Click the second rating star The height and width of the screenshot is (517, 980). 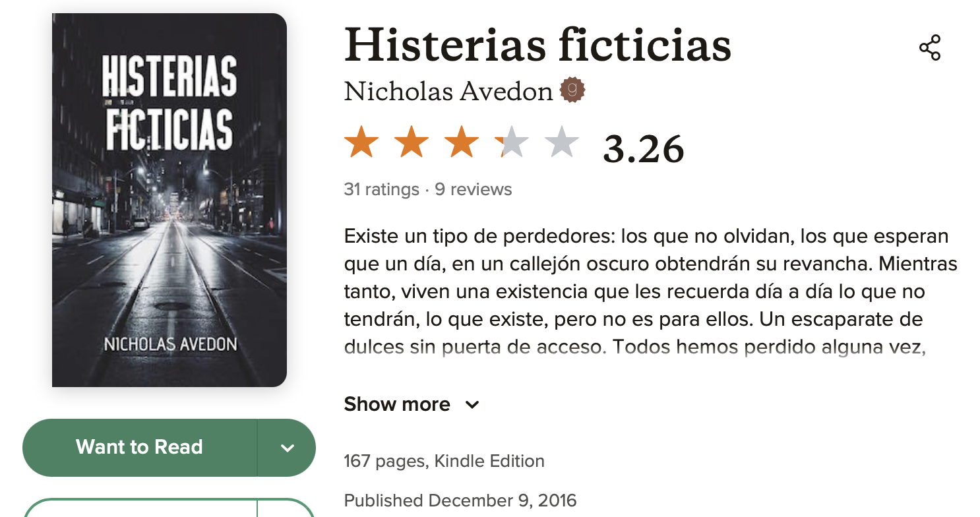[x=412, y=143]
